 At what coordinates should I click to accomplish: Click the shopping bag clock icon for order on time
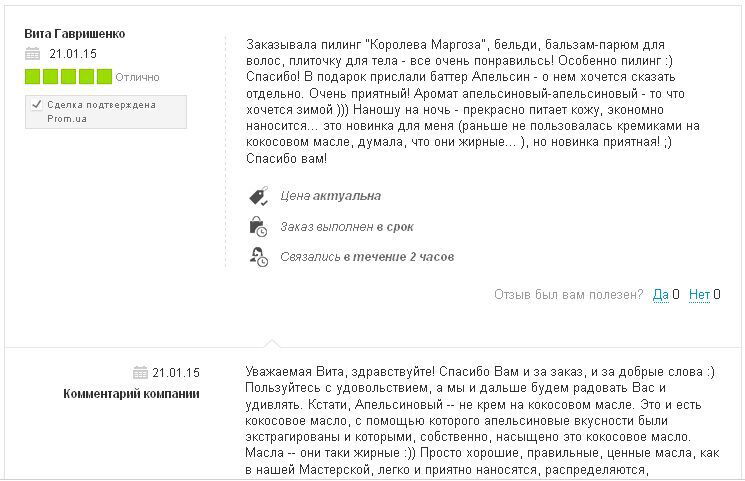[x=258, y=227]
